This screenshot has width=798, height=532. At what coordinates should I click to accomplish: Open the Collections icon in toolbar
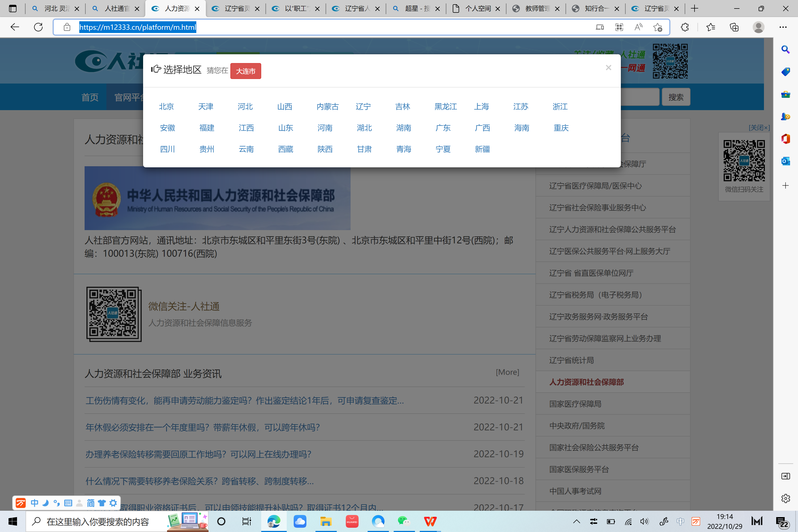[x=734, y=27]
